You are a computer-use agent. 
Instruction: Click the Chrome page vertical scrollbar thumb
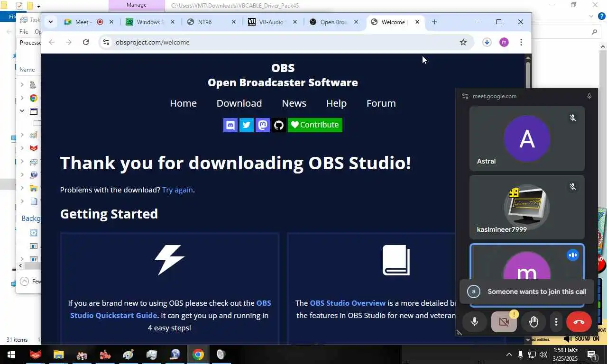point(528,74)
